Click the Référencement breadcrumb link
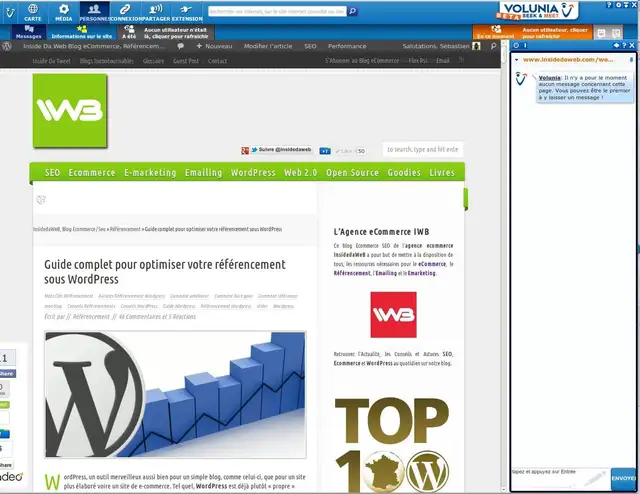Screen dimensions: 640x494 [125, 229]
